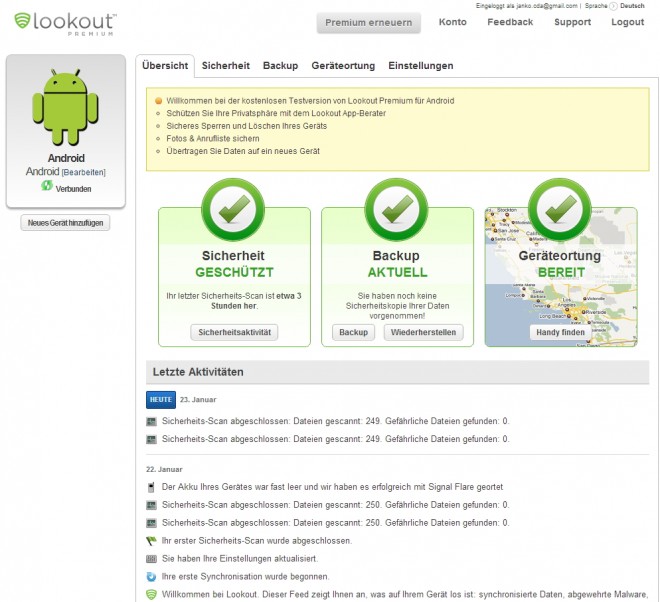Screen dimensions: 660x602
Task: Click the Handy finden button
Action: (x=560, y=332)
